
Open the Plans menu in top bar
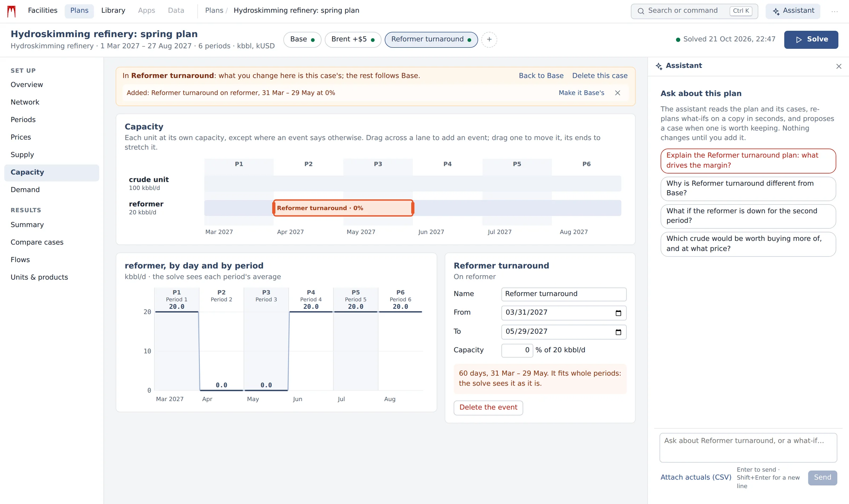tap(79, 11)
